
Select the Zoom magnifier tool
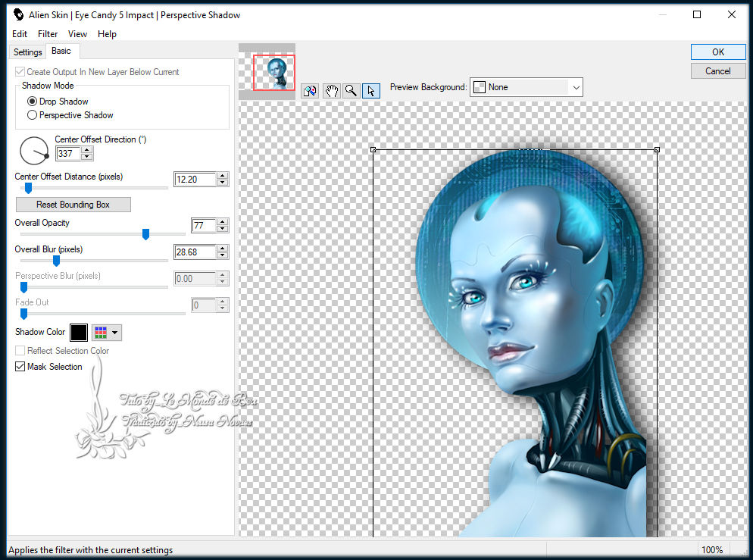(x=351, y=90)
